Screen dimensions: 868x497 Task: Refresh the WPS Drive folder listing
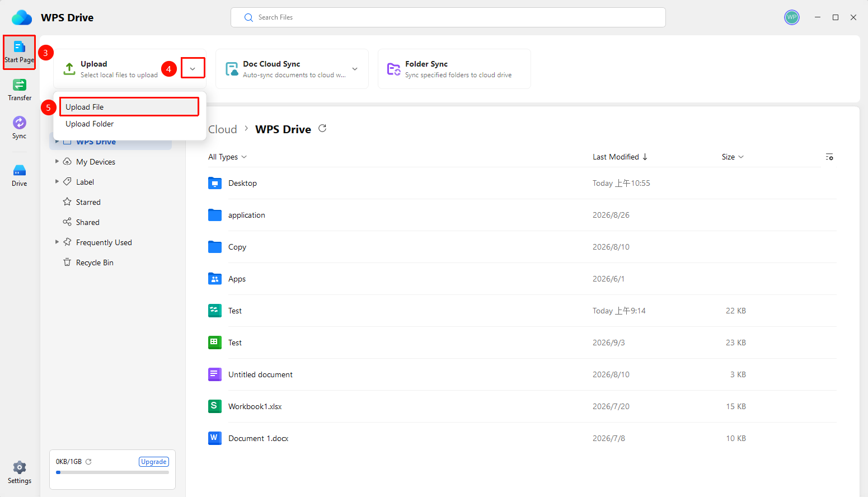click(322, 129)
